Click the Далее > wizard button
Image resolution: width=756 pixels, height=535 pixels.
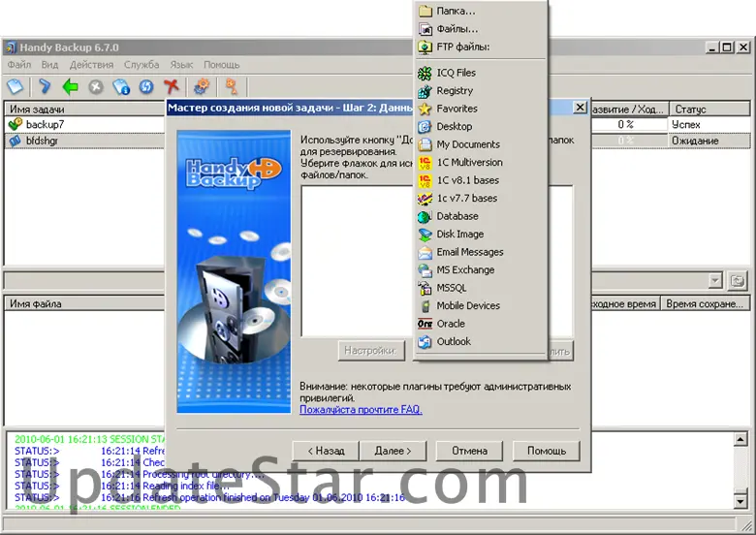click(x=393, y=451)
